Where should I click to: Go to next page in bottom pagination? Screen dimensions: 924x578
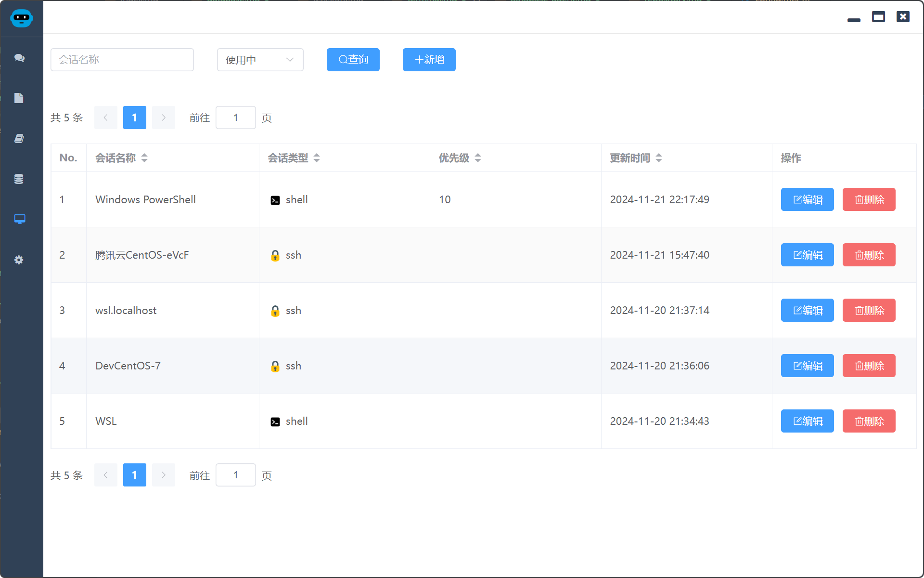tap(164, 475)
